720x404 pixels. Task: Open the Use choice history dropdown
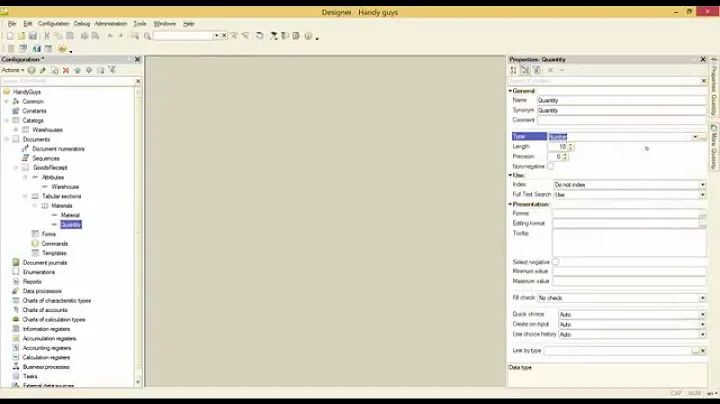pyautogui.click(x=703, y=335)
